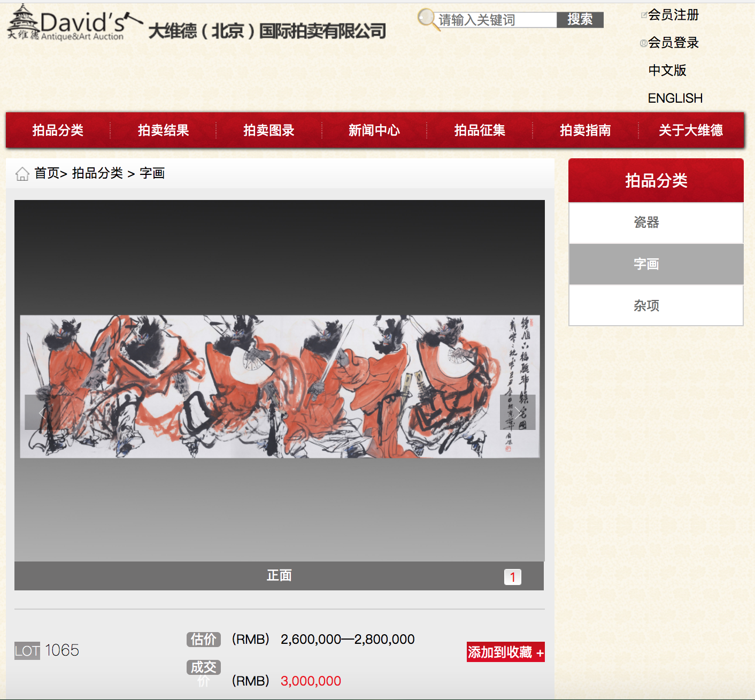Go to 首页 in the breadcrumb
Viewport: 755px width, 700px height.
47,173
